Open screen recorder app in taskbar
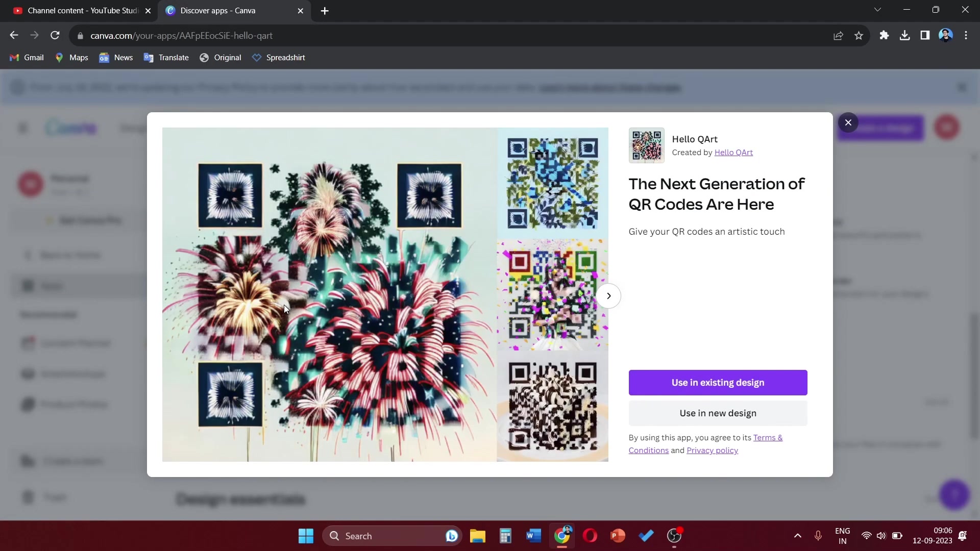The height and width of the screenshot is (551, 980). tap(674, 536)
